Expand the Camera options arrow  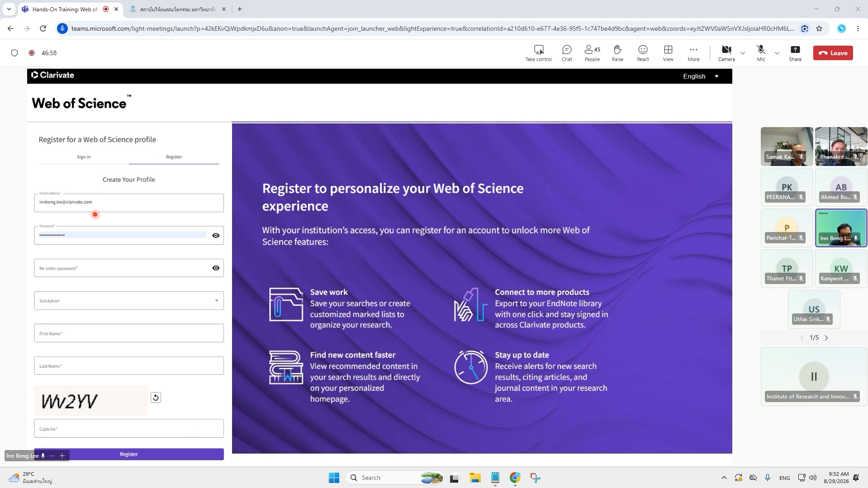pyautogui.click(x=743, y=53)
